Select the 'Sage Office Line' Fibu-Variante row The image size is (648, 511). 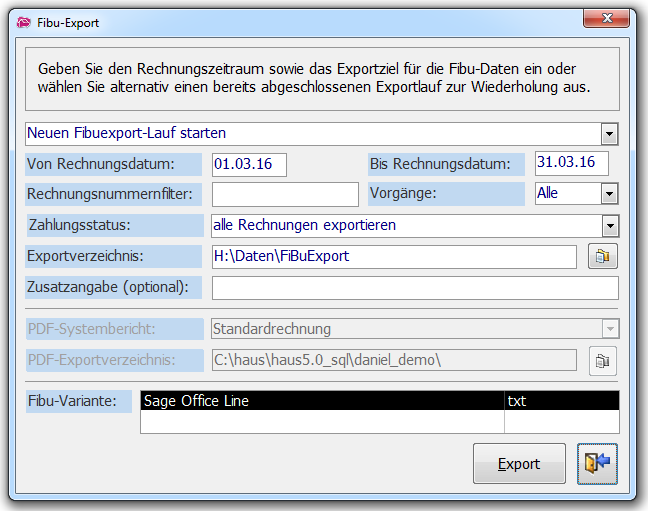[321, 401]
